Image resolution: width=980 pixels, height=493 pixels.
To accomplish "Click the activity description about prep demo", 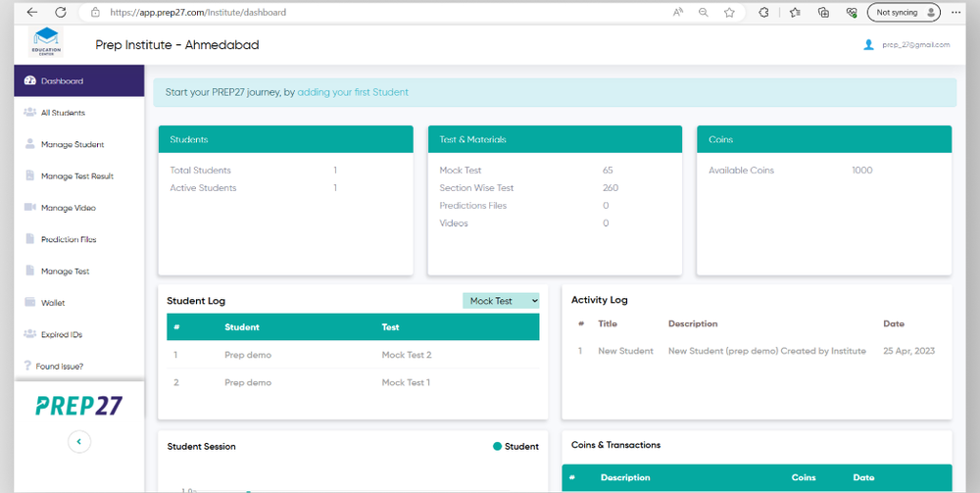I will point(767,351).
